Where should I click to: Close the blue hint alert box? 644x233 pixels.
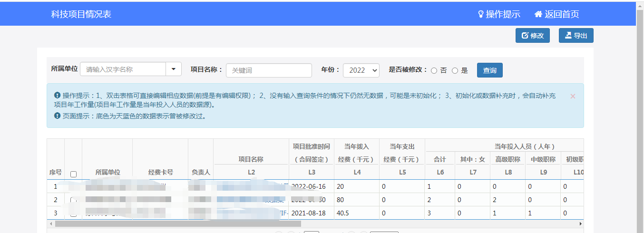click(573, 96)
